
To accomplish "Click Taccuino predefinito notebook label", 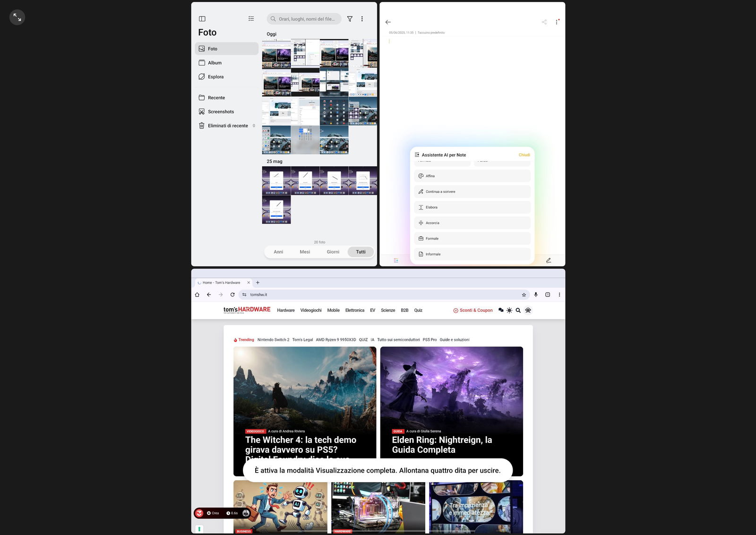I will pyautogui.click(x=431, y=33).
